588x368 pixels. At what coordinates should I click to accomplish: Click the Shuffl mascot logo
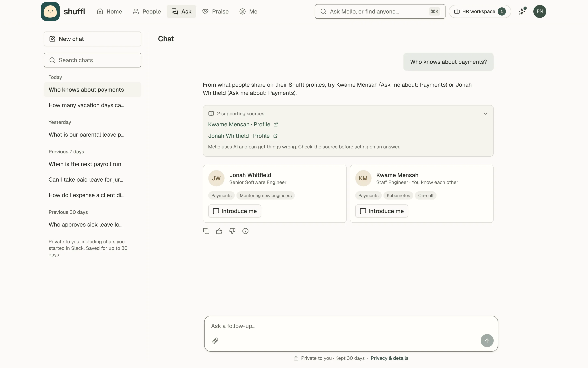[x=50, y=11]
